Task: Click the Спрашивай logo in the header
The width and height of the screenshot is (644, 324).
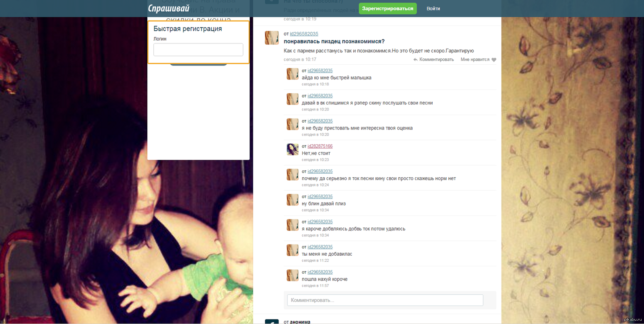Action: pyautogui.click(x=168, y=8)
